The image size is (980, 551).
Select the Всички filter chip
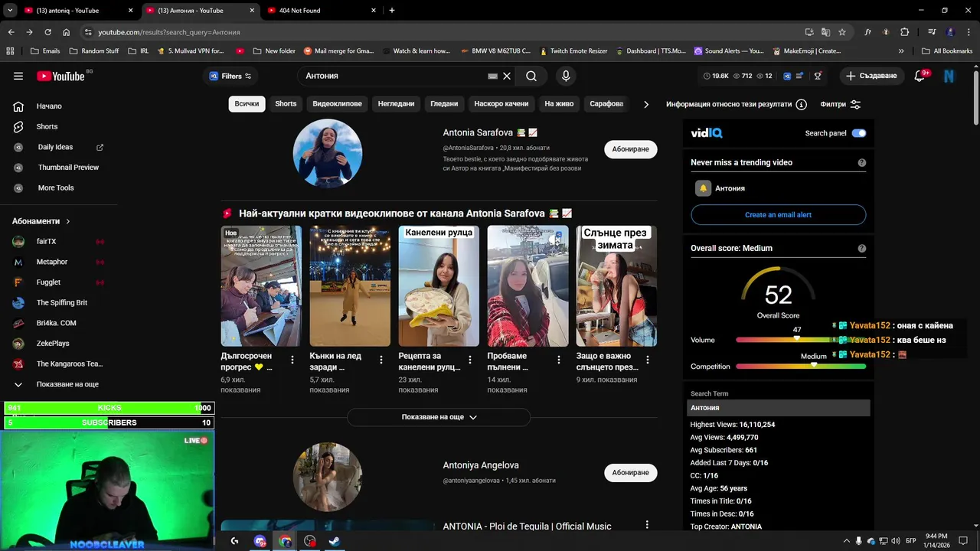pyautogui.click(x=247, y=104)
